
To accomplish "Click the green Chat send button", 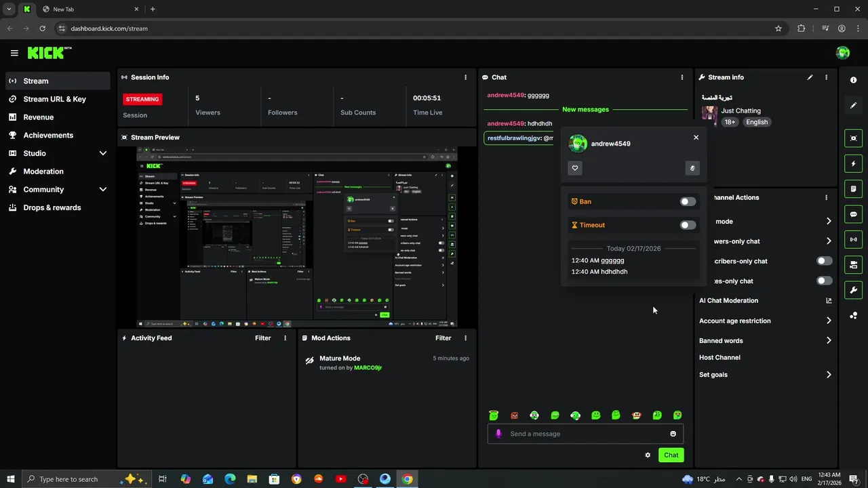I will [671, 455].
